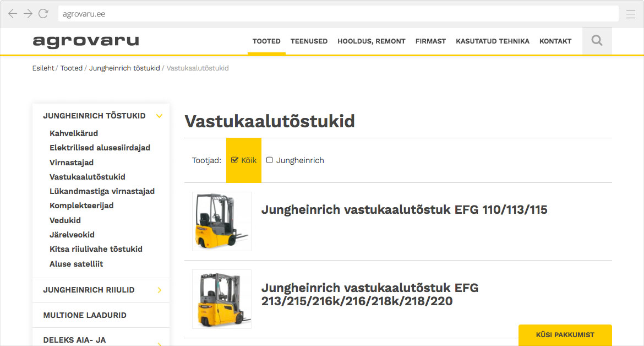Open Elektrilised alusesiirdajad category
This screenshot has height=346, width=644.
(x=100, y=148)
